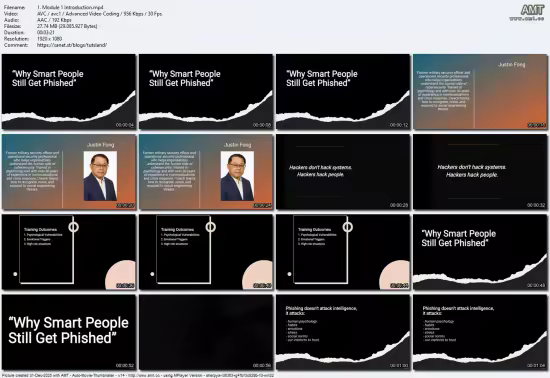Click the "Video:" label
Viewport: 550px width, 378px height.
[x=11, y=14]
